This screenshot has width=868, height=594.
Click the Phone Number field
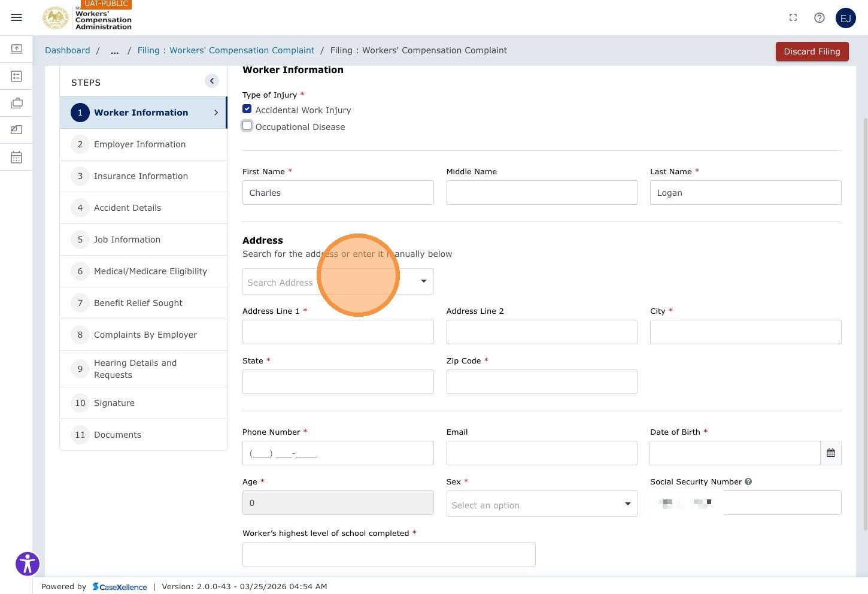[x=338, y=453]
